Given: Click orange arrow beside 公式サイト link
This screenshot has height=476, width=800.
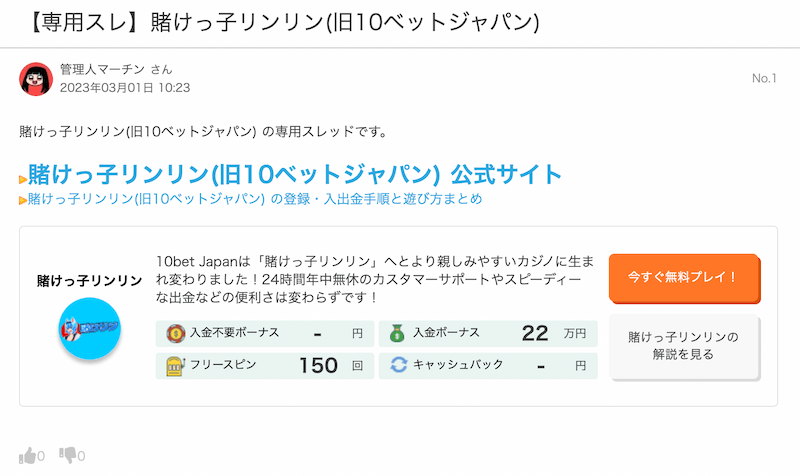Looking at the screenshot, I should [x=23, y=179].
